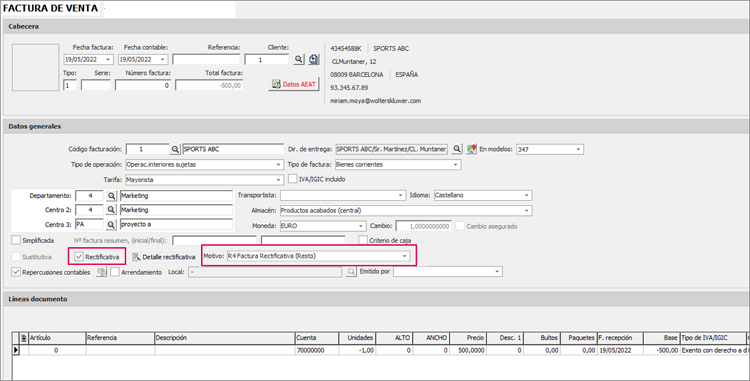
Task: Click the Sustitutiva checkbox
Action: [x=16, y=257]
